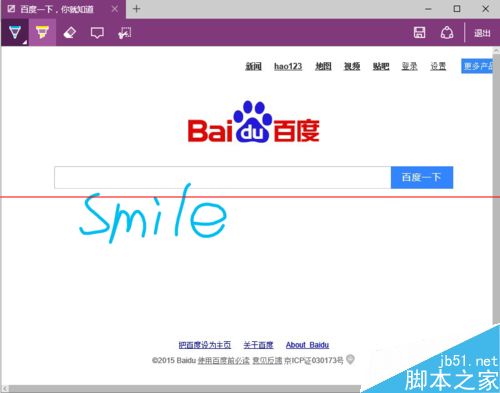The height and width of the screenshot is (393, 500).
Task: Share the web note
Action: (447, 33)
